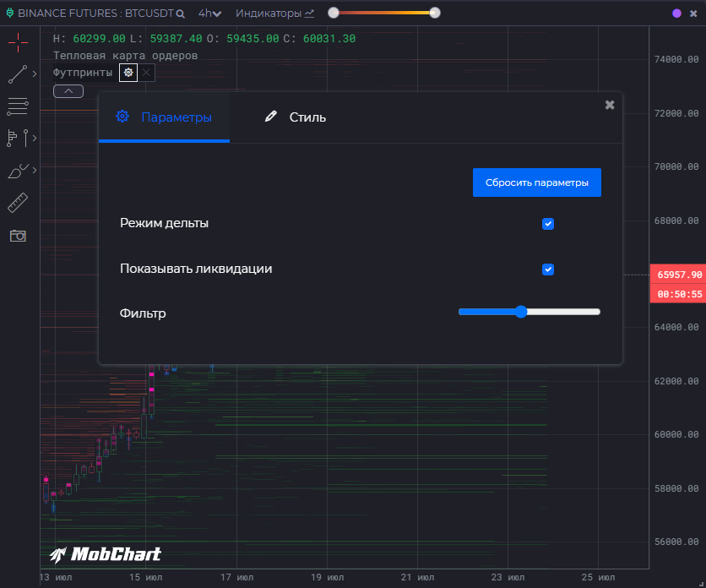Click the 17 июл date label
706x588 pixels.
(236, 577)
